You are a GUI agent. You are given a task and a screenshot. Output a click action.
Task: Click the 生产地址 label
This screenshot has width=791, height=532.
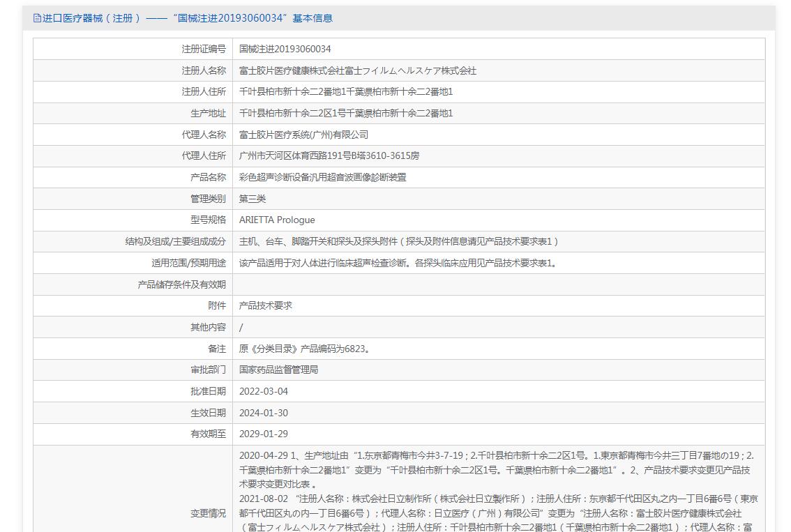(209, 114)
